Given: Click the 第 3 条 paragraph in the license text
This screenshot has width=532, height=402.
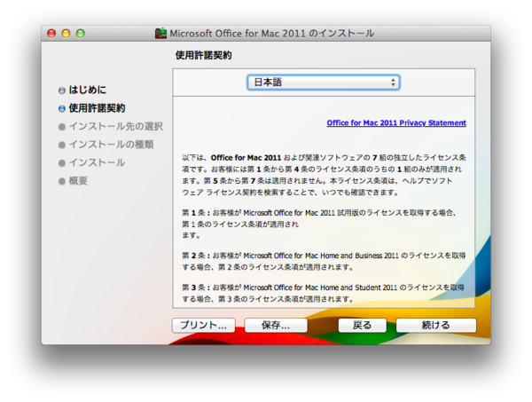Looking at the screenshot, I should pyautogui.click(x=323, y=294).
